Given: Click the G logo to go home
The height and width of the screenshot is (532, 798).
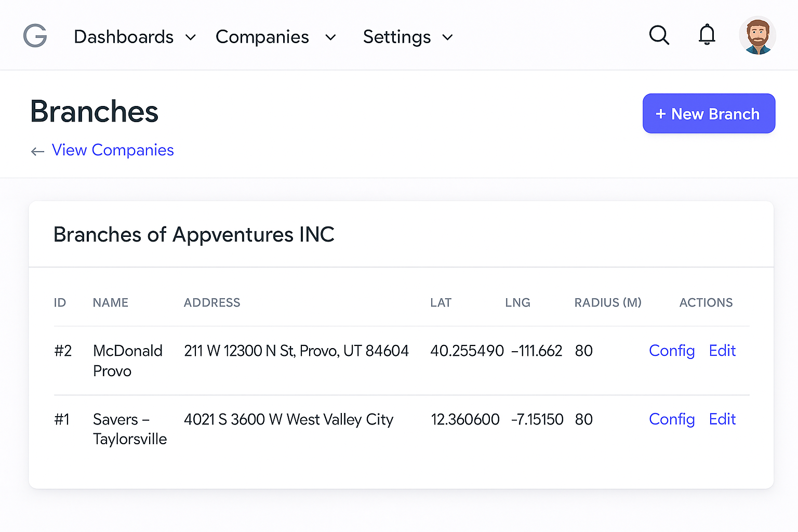Looking at the screenshot, I should tap(34, 35).
